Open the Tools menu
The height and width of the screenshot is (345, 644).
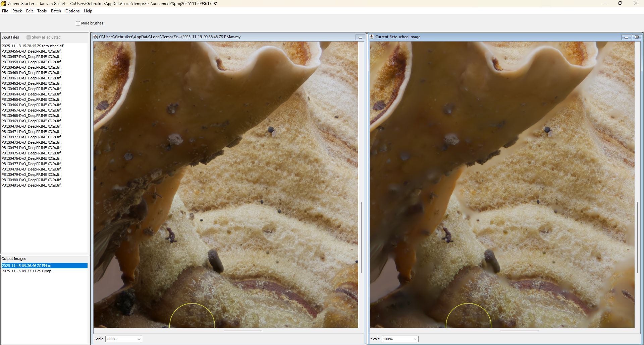point(42,11)
